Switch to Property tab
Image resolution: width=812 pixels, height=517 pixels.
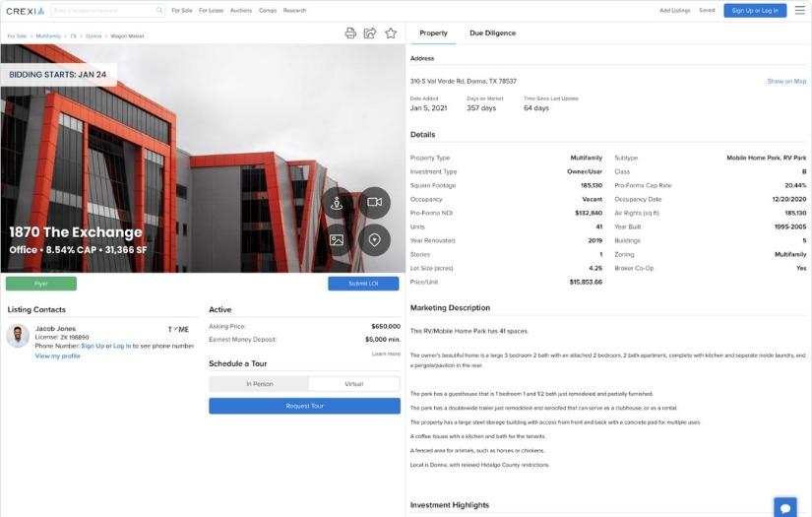(x=433, y=33)
